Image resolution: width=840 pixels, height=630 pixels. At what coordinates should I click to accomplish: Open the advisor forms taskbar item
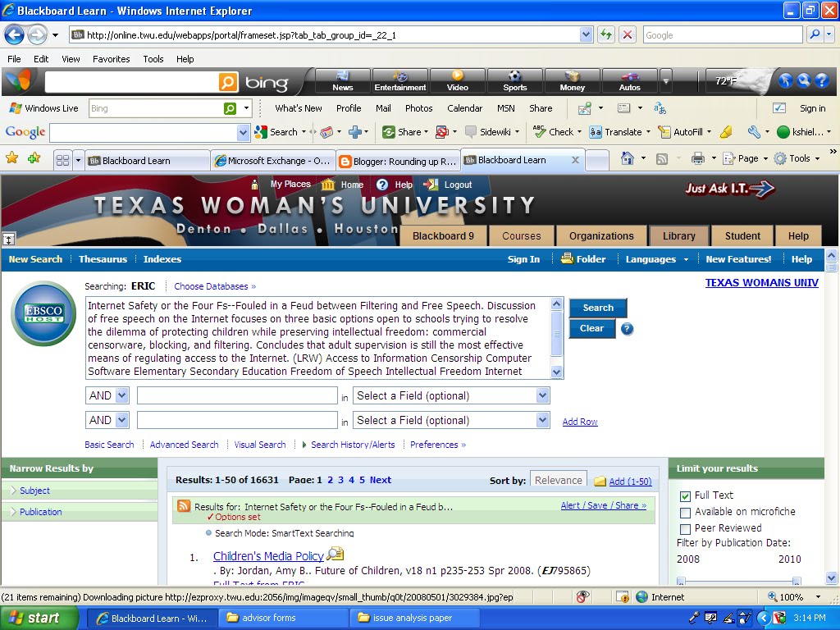283,618
